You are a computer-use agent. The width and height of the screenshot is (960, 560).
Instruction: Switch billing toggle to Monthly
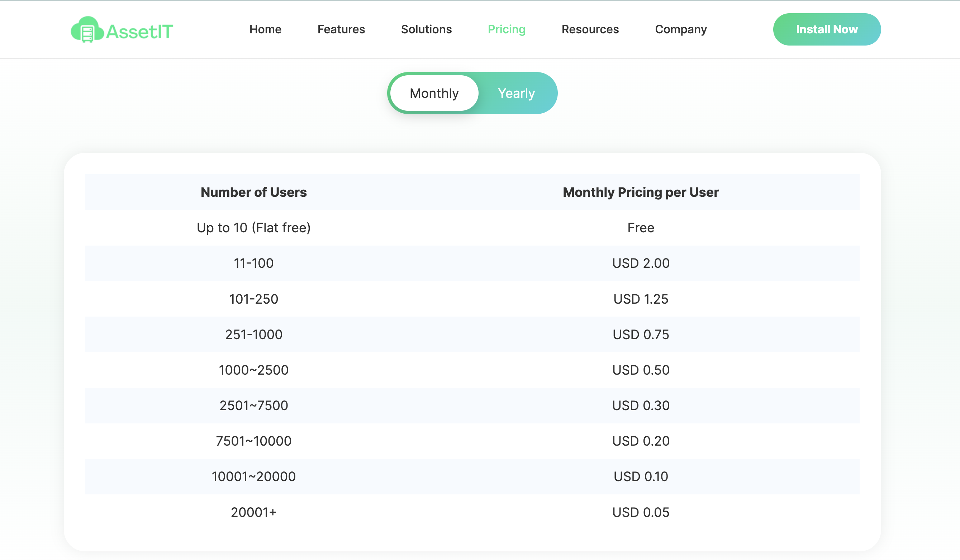[434, 93]
